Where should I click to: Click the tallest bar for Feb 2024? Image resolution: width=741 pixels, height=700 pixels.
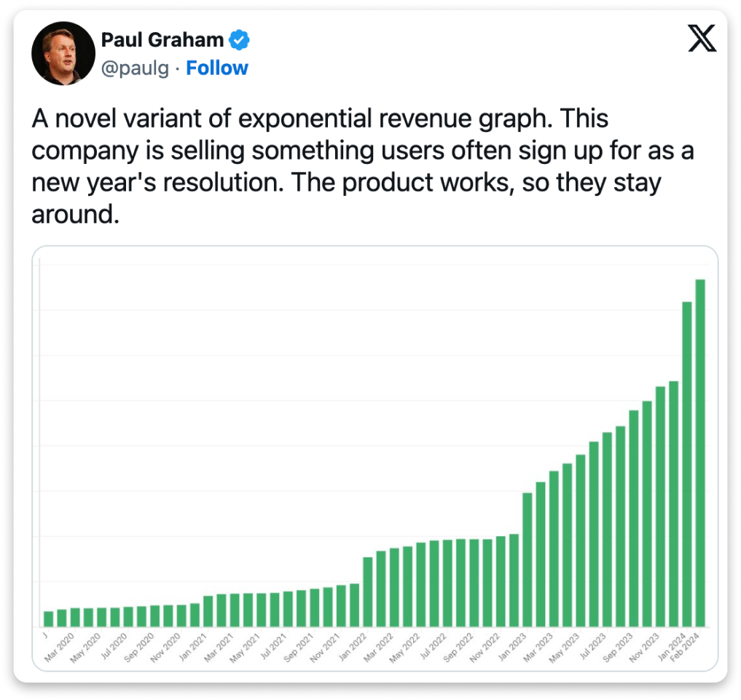(x=700, y=453)
